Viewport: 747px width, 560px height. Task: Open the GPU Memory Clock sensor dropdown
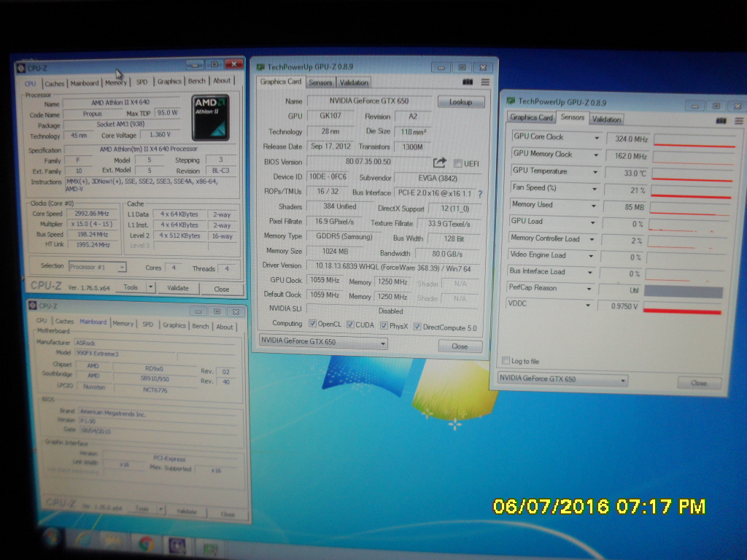pyautogui.click(x=595, y=155)
